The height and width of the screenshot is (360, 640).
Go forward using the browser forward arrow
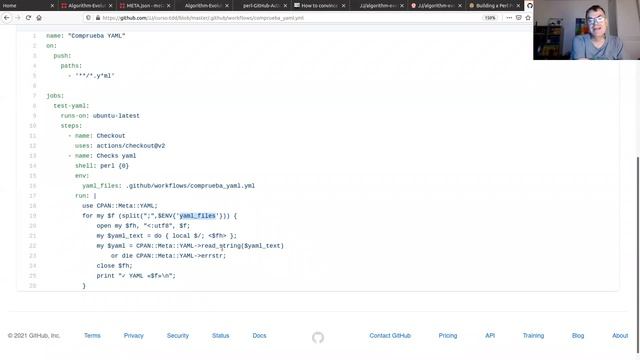[18, 18]
